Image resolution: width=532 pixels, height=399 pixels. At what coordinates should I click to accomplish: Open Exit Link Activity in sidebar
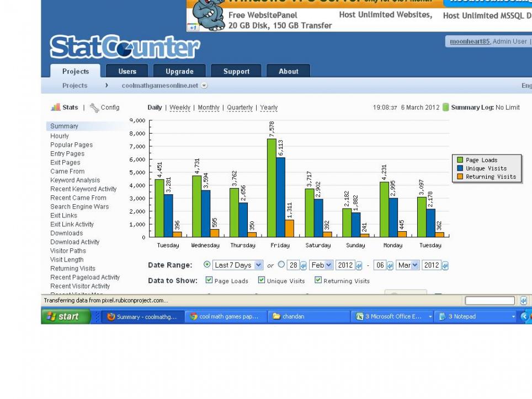(72, 224)
